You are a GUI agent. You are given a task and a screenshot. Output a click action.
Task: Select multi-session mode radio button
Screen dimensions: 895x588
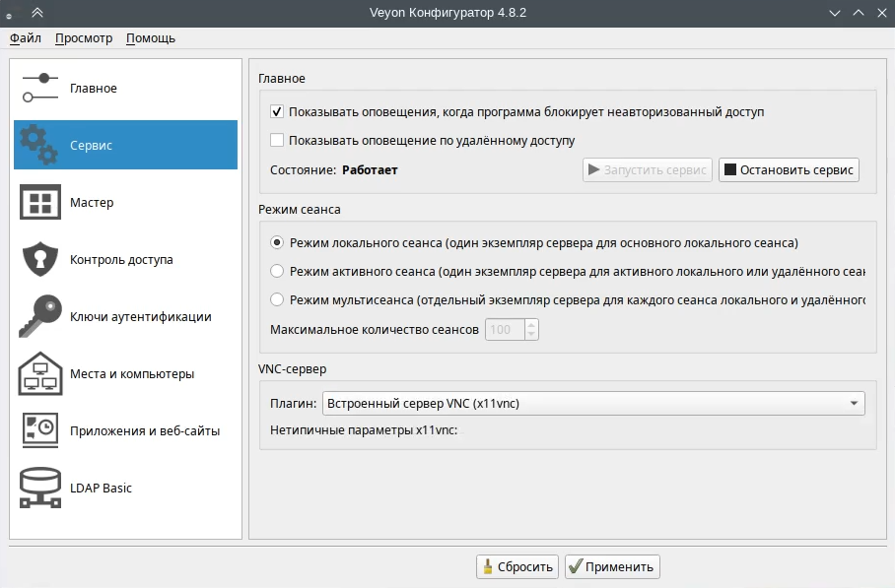(x=277, y=300)
